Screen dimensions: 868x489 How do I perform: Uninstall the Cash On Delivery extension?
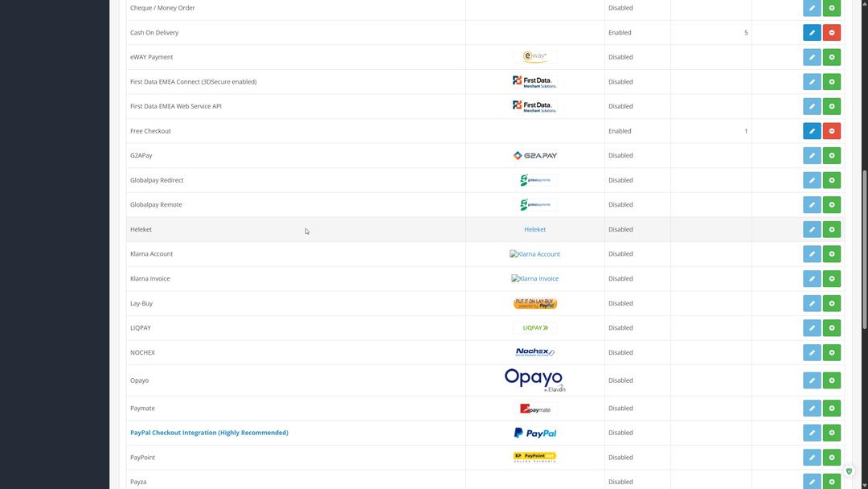coord(832,33)
